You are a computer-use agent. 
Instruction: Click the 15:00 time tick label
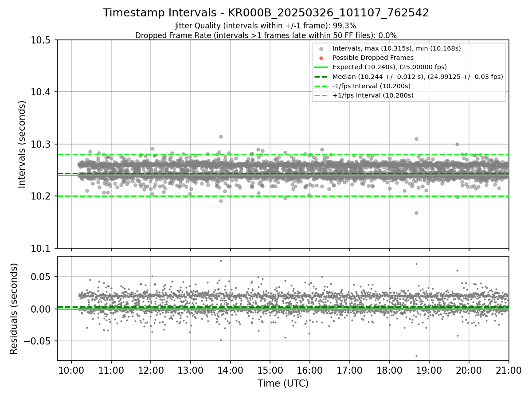coord(270,370)
